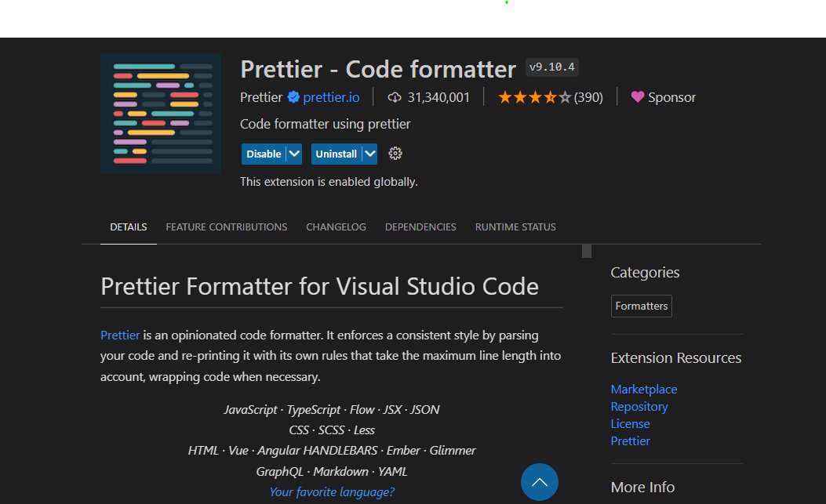Click the install count cloud icon

(395, 97)
